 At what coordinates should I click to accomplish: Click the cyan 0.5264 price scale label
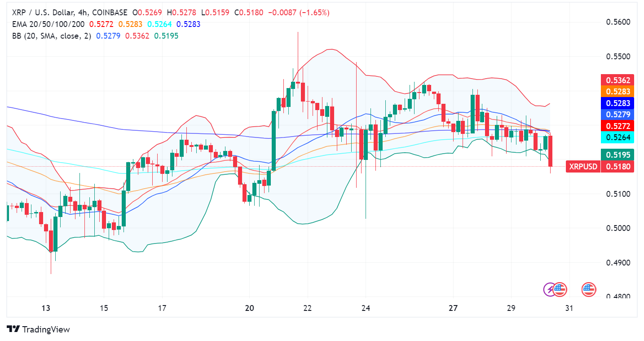coord(618,137)
